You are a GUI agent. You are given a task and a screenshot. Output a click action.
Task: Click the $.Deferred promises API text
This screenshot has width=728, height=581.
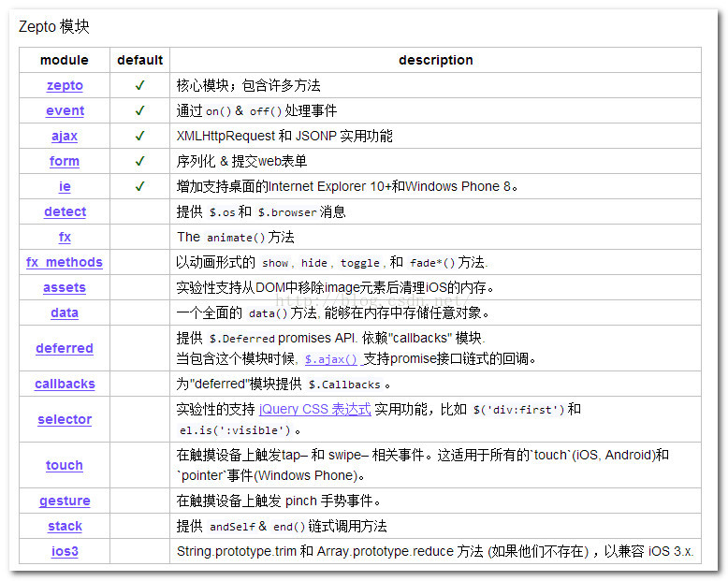coord(330,338)
